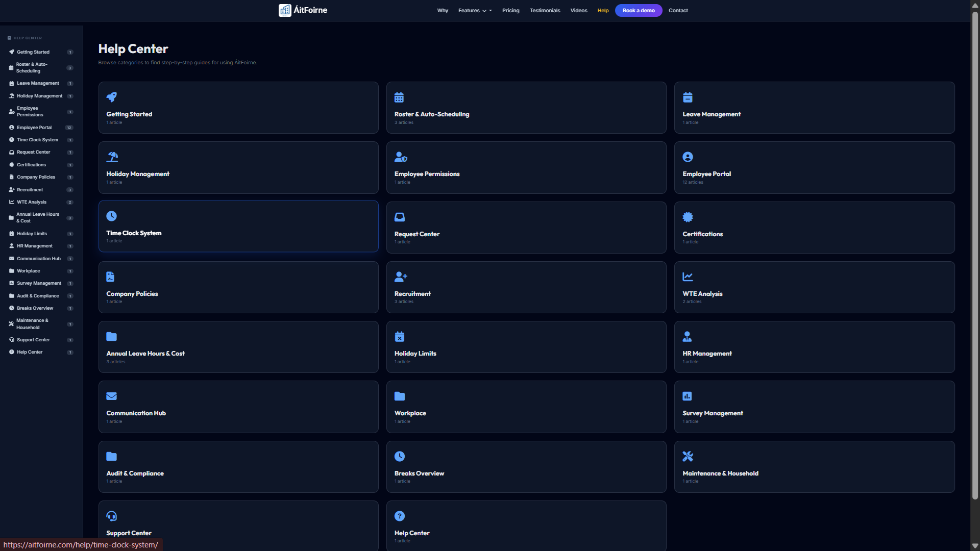Go to the Pricing page
Image resolution: width=980 pixels, height=551 pixels.
[510, 10]
